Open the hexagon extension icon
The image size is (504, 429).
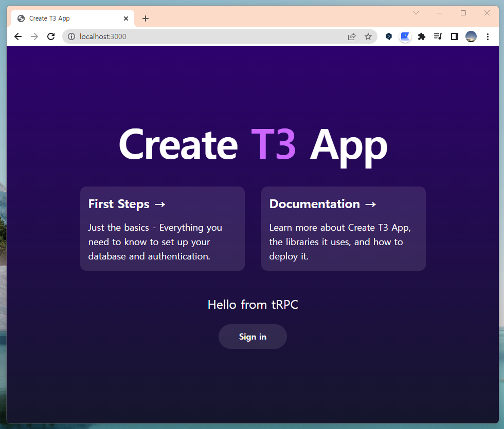click(x=389, y=36)
